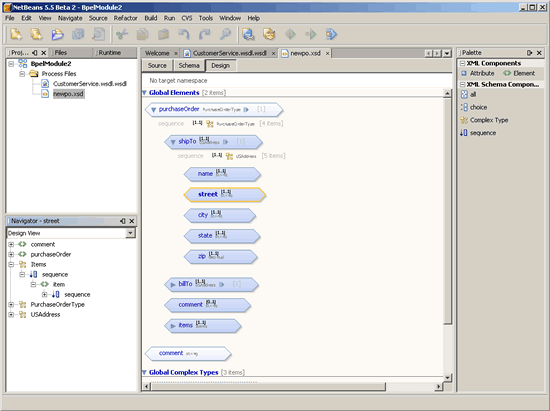
Task: Activate the Design view button
Action: (221, 66)
